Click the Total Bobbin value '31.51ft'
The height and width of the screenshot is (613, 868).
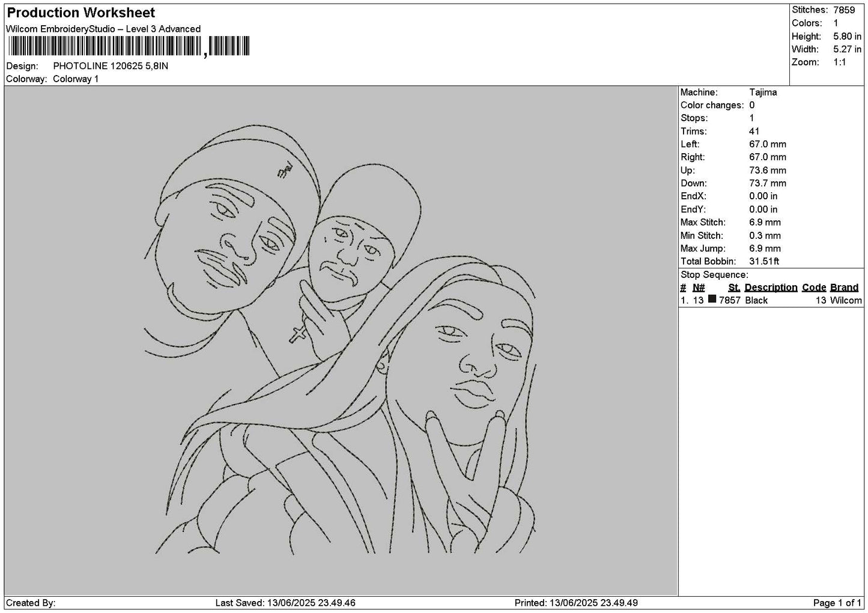coord(764,261)
